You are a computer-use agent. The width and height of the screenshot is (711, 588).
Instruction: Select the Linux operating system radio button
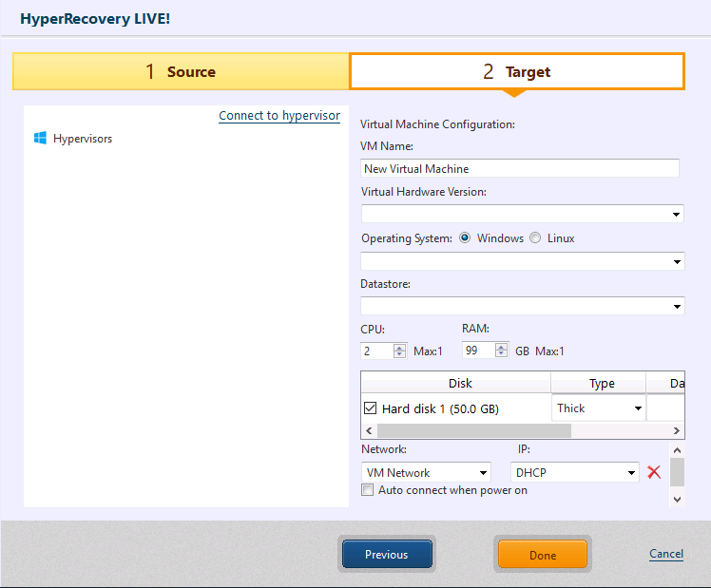click(x=535, y=238)
